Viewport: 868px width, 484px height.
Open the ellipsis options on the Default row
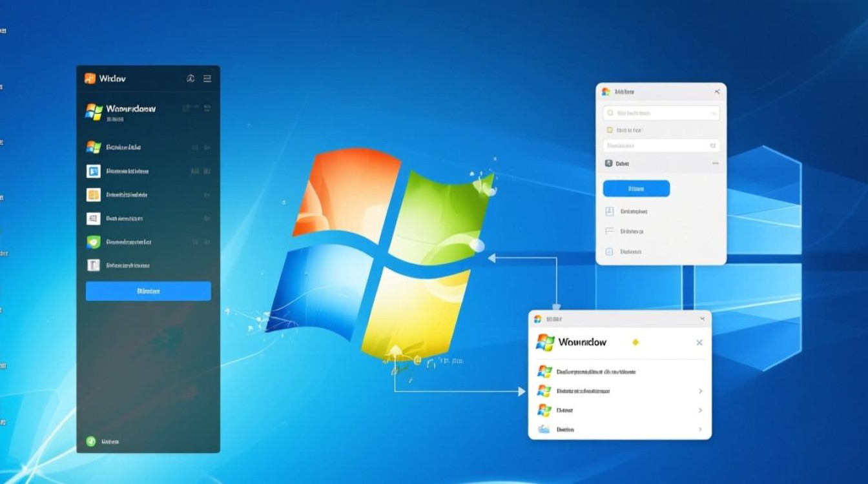click(x=716, y=162)
